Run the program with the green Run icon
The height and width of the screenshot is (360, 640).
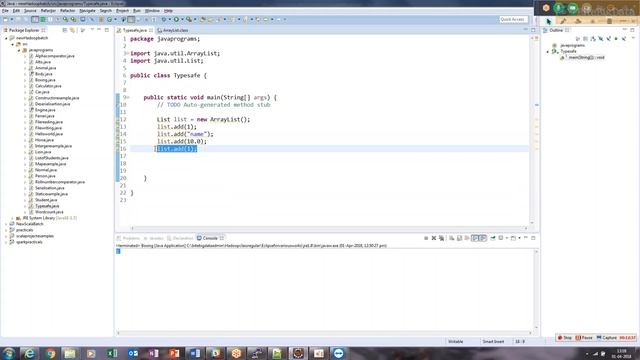click(x=176, y=19)
